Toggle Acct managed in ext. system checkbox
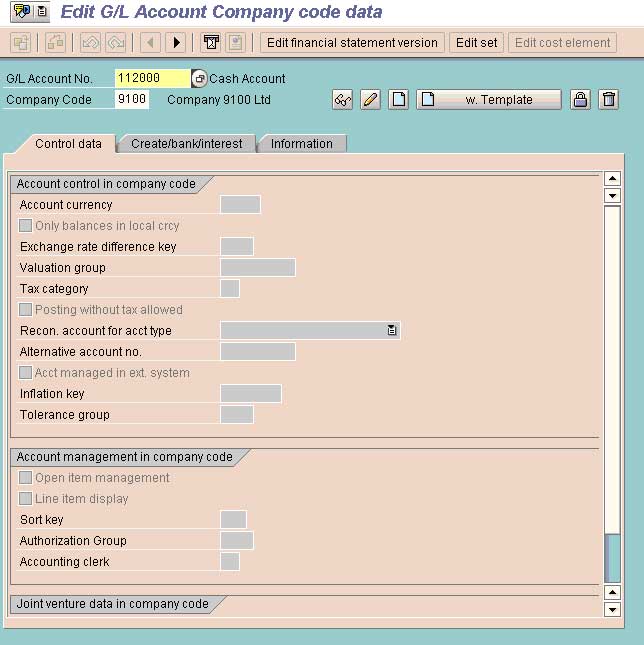 (25, 372)
